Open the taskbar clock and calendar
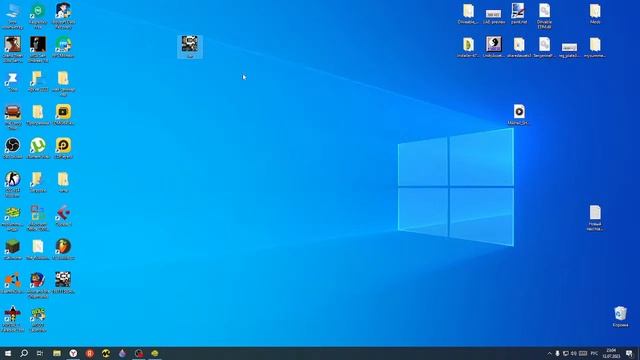 611,353
